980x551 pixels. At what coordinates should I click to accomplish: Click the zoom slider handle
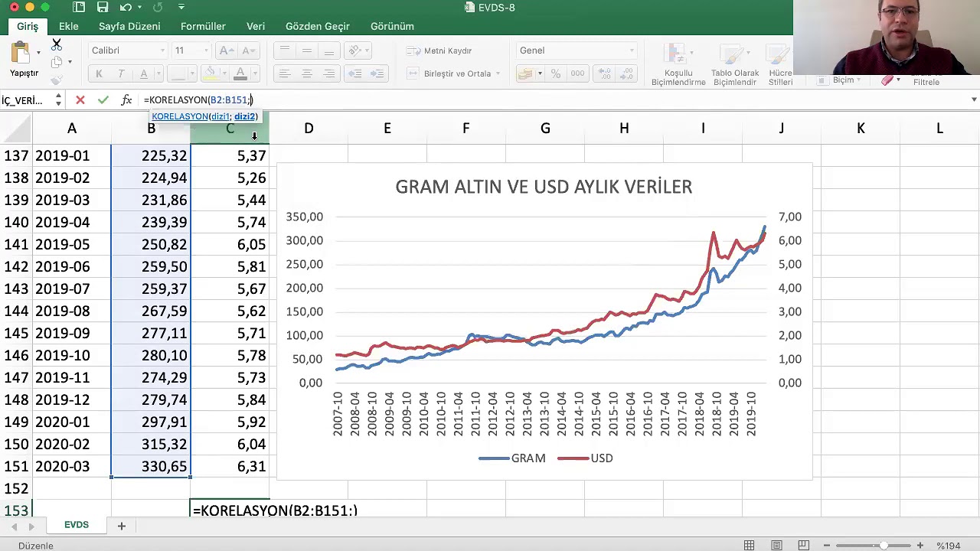coord(884,546)
